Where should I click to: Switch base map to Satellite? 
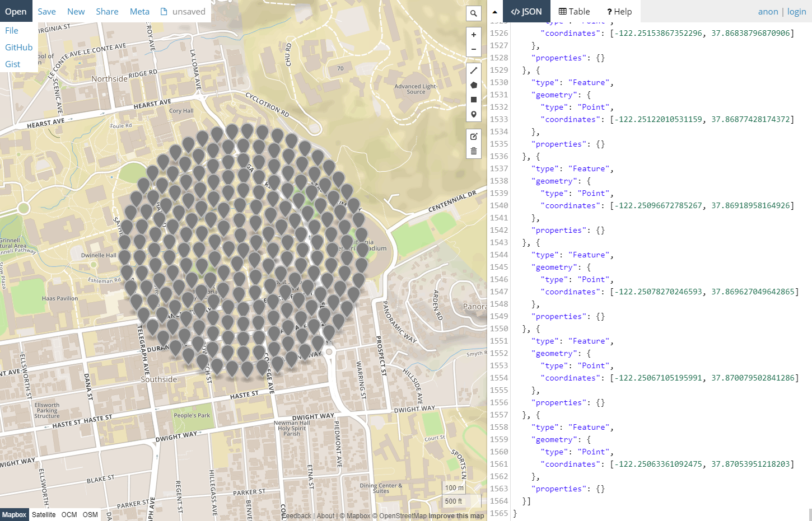[44, 515]
